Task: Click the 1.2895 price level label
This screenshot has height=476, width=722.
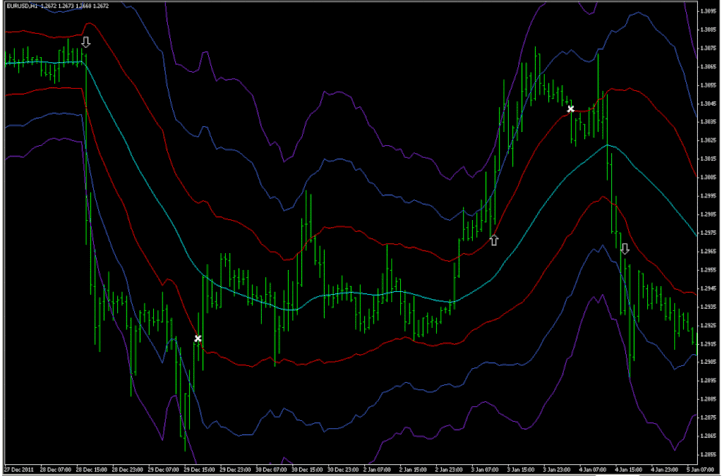Action: (x=709, y=381)
